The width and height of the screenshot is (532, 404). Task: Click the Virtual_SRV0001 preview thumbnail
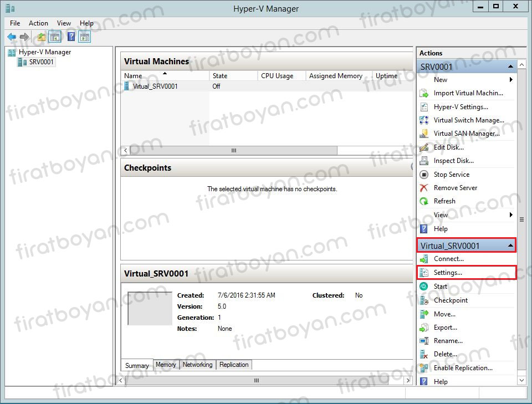(x=150, y=308)
